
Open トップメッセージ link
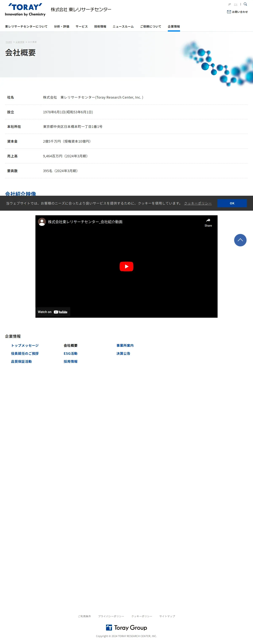pos(25,345)
